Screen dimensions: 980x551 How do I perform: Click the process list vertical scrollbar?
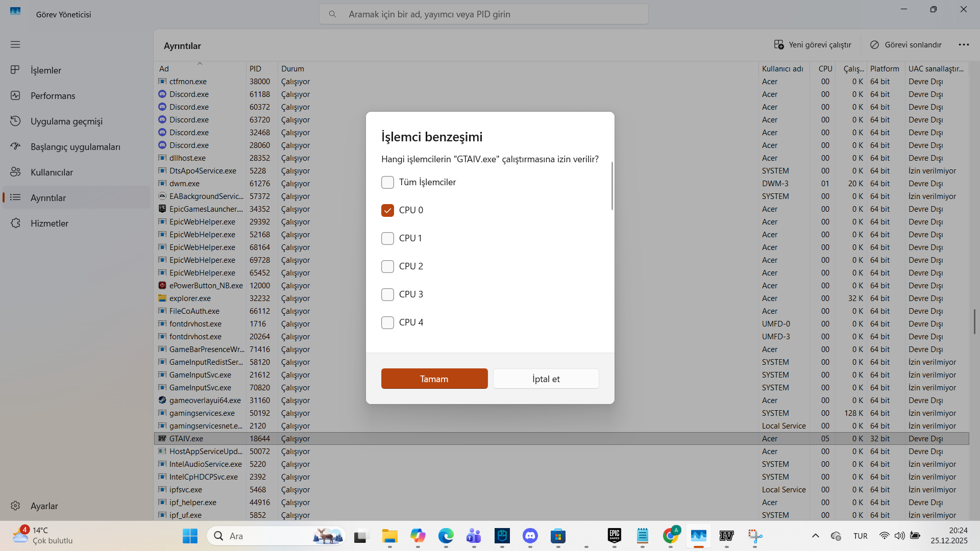(974, 321)
